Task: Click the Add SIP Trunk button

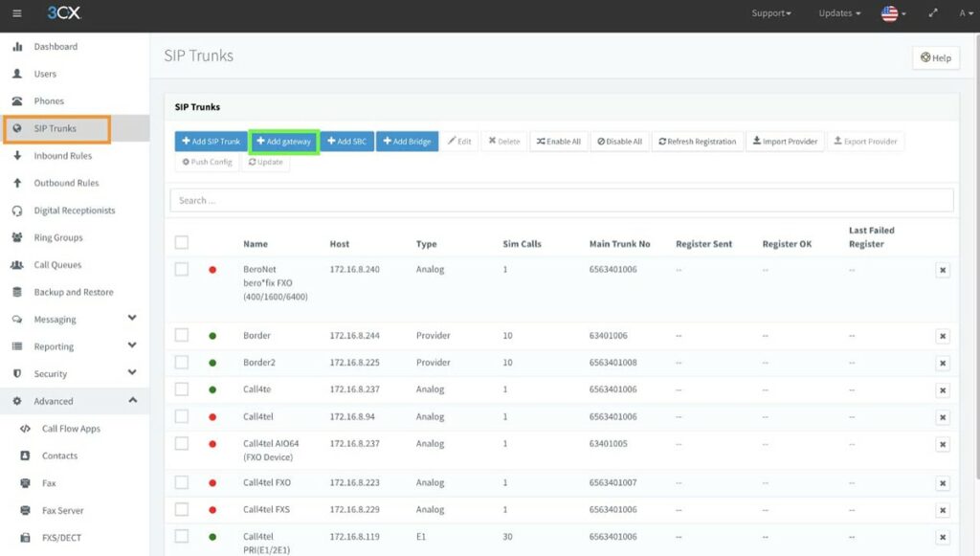Action: (212, 141)
